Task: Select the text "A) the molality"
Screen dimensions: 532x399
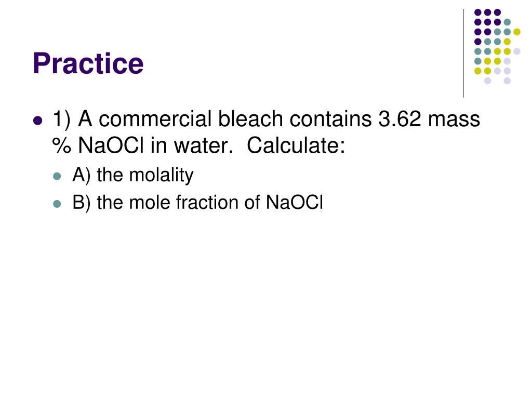Action: coord(132,176)
